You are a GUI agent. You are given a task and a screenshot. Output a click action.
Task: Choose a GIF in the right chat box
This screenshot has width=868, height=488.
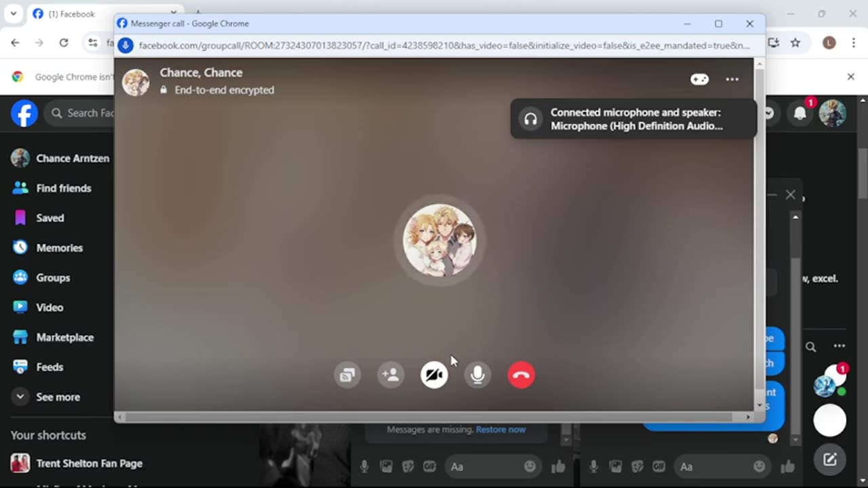658,466
